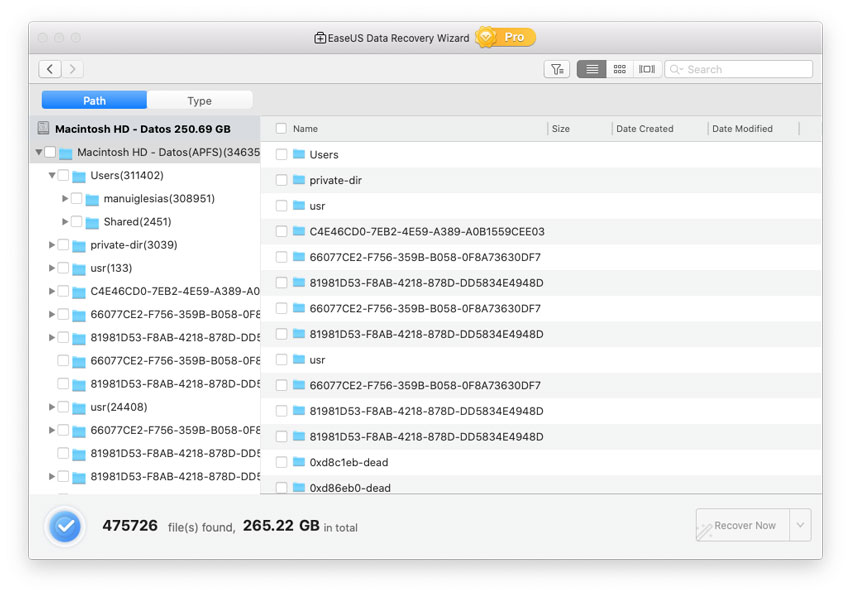Check the 0xd8c1eb-dead folder checkbox
Screen dimensions: 850x594
[281, 462]
